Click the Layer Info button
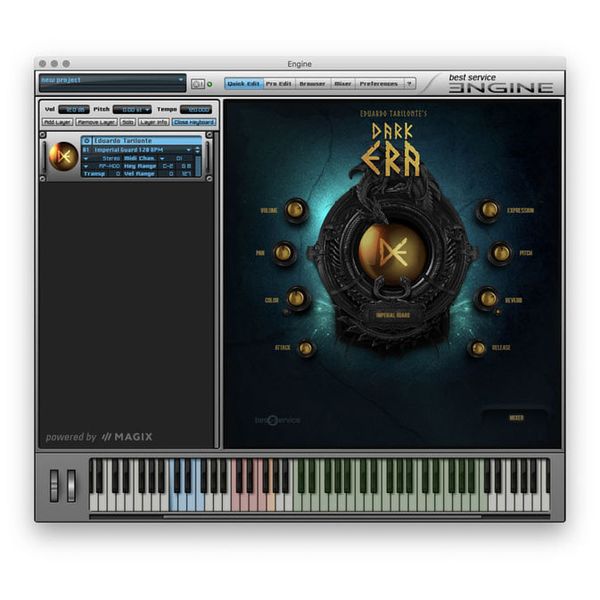 pos(153,122)
